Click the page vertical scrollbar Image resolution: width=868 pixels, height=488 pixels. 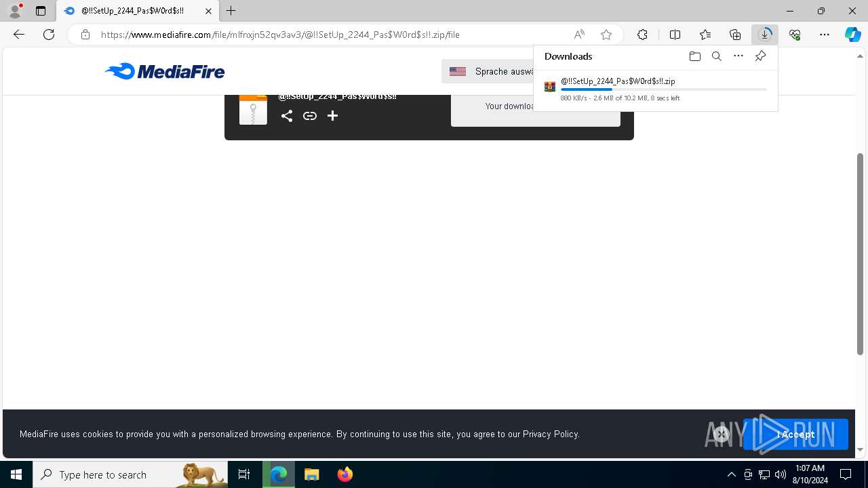(861, 253)
